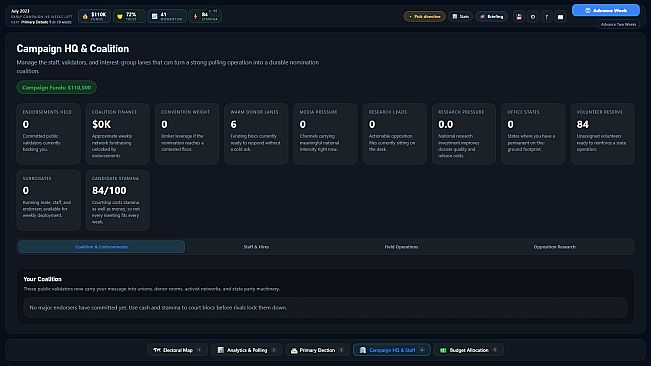Open Budget Allocation view
The width and height of the screenshot is (651, 366).
point(468,350)
